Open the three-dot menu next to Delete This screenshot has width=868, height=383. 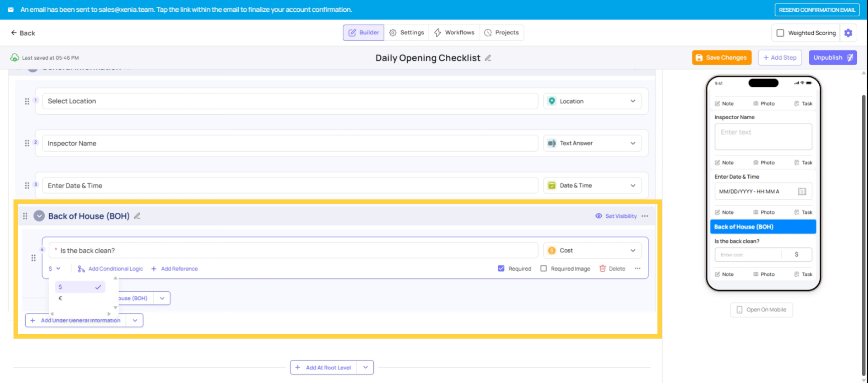click(637, 269)
